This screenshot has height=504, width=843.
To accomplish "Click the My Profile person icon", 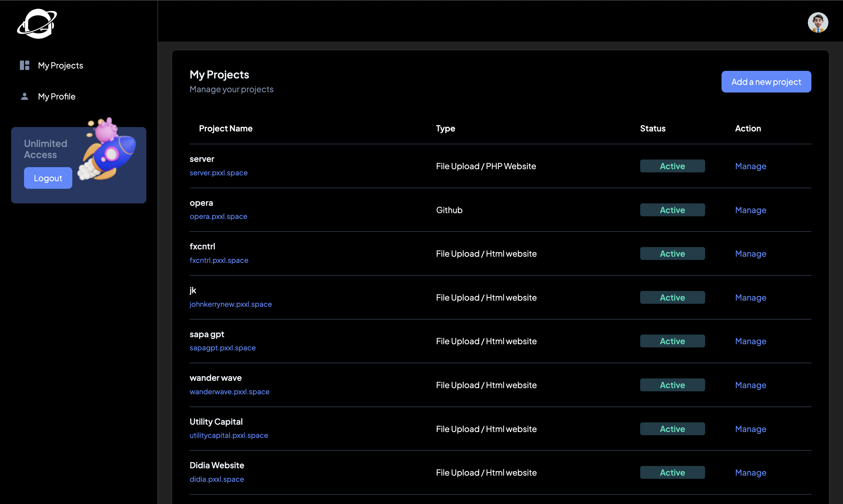I will pos(25,97).
